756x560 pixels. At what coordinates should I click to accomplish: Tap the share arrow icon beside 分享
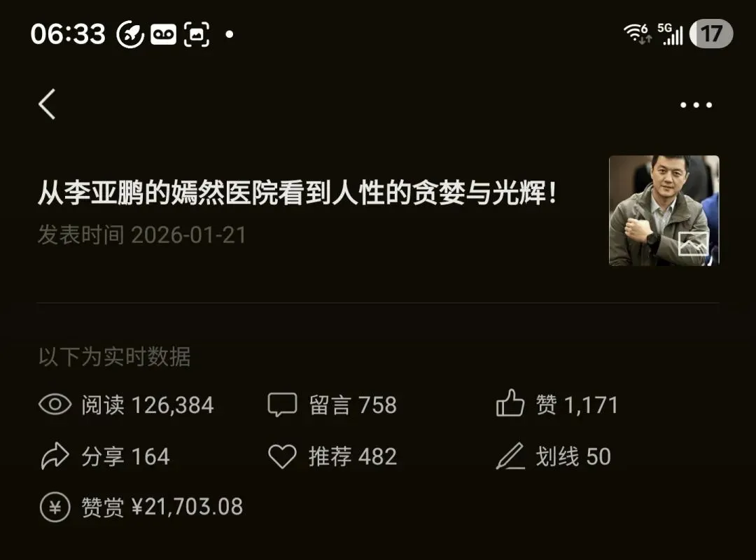click(x=55, y=456)
